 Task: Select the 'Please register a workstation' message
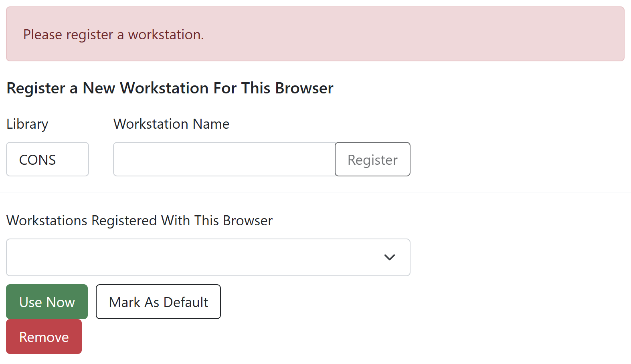pyautogui.click(x=113, y=35)
